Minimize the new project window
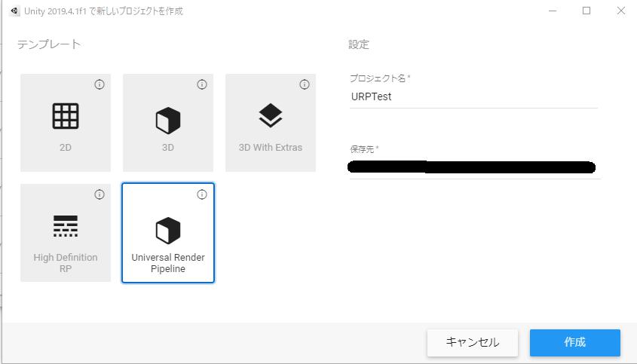The image size is (637, 364). 553,11
